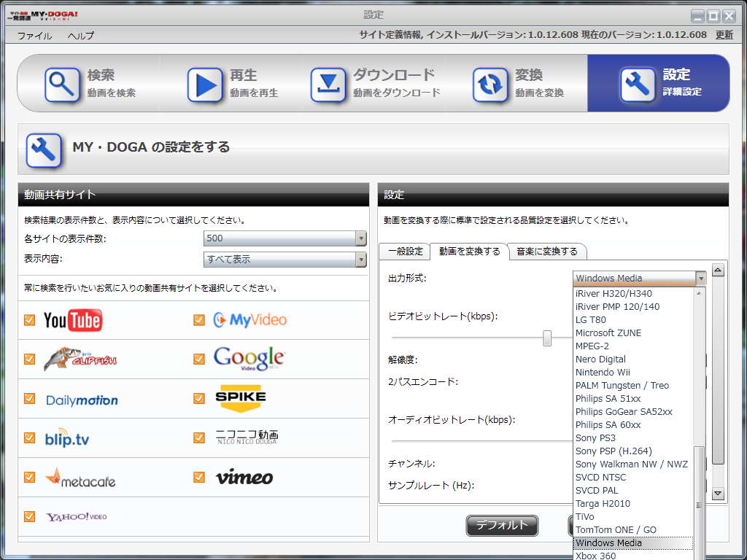This screenshot has width=747, height=560.
Task: Toggle the ニコニコ動画 checkbox
Action: coord(199,437)
